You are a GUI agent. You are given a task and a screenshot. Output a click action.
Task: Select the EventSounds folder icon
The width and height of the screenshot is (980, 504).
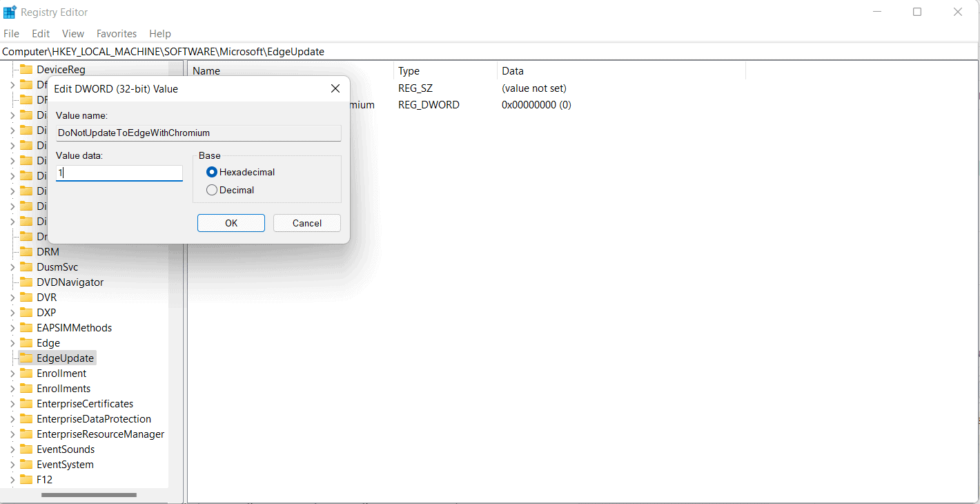[26, 449]
